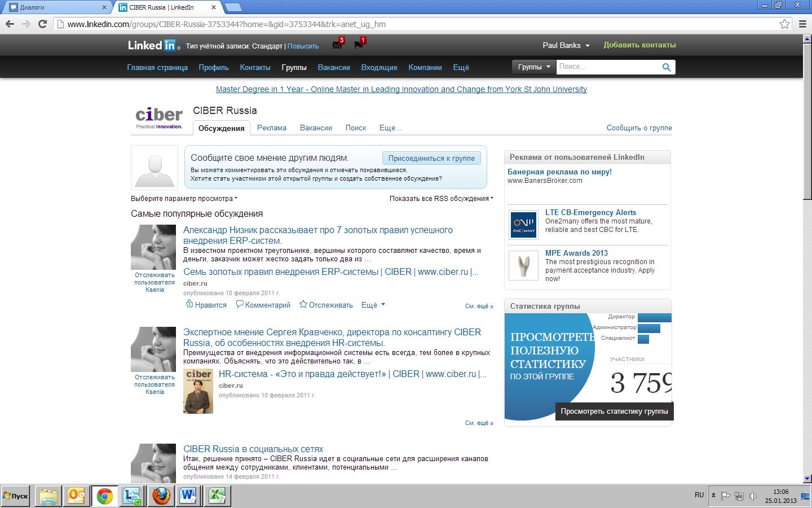812x508 pixels.
Task: Click the Повысить account link
Action: (303, 46)
